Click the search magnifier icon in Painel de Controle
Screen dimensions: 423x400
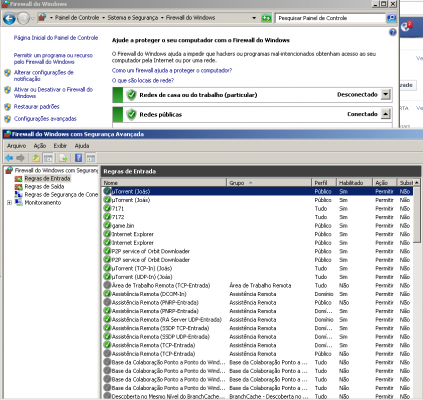click(x=391, y=18)
